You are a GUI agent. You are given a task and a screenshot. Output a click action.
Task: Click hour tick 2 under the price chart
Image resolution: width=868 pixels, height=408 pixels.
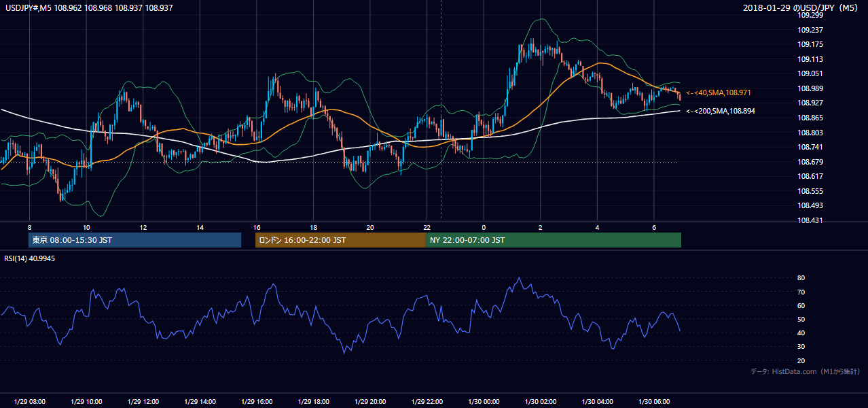541,227
